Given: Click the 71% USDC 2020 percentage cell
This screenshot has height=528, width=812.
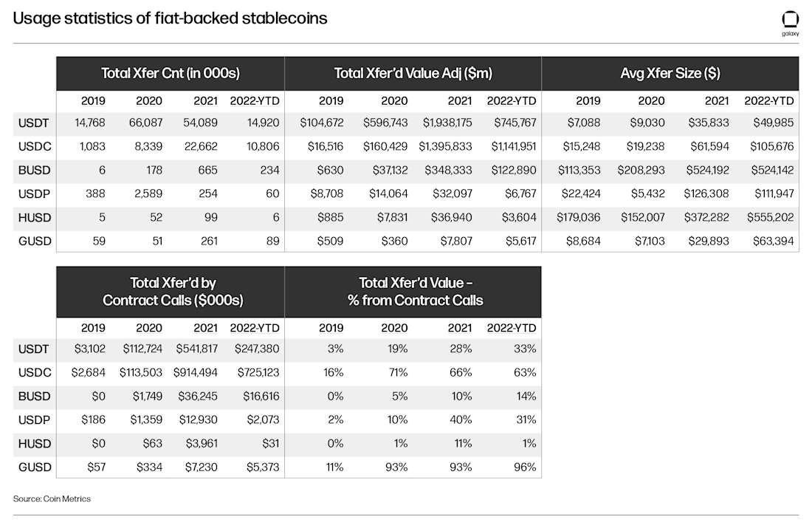Looking at the screenshot, I should (x=398, y=372).
